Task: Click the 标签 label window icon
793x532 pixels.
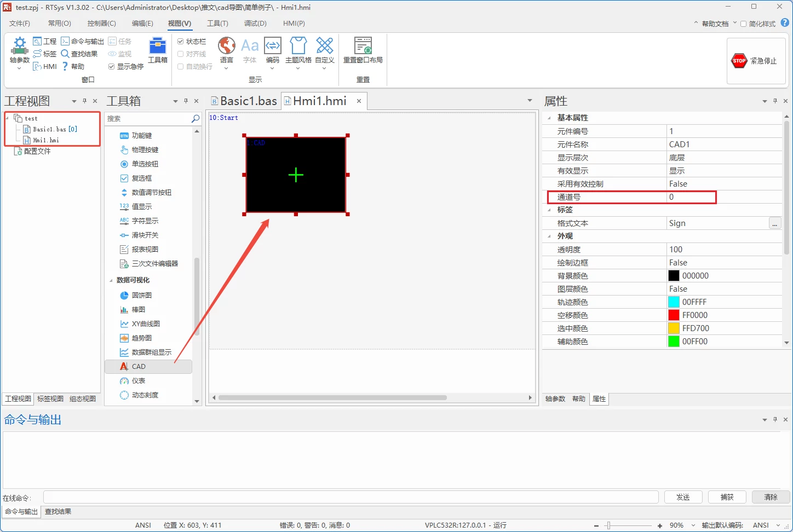Action: coord(44,54)
